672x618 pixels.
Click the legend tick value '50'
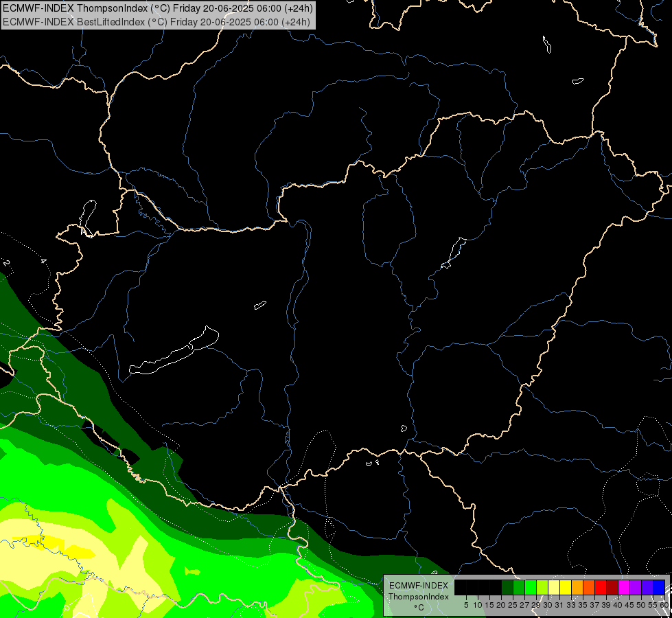click(640, 605)
